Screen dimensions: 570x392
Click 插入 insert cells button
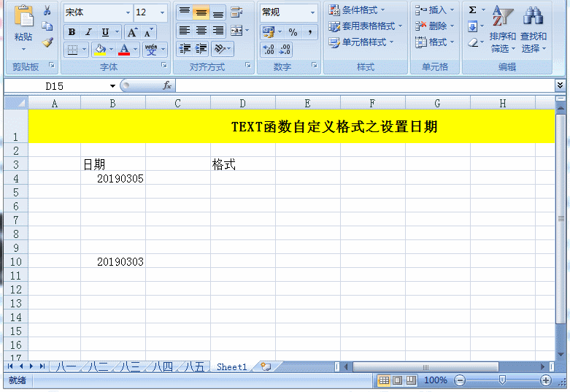point(434,10)
